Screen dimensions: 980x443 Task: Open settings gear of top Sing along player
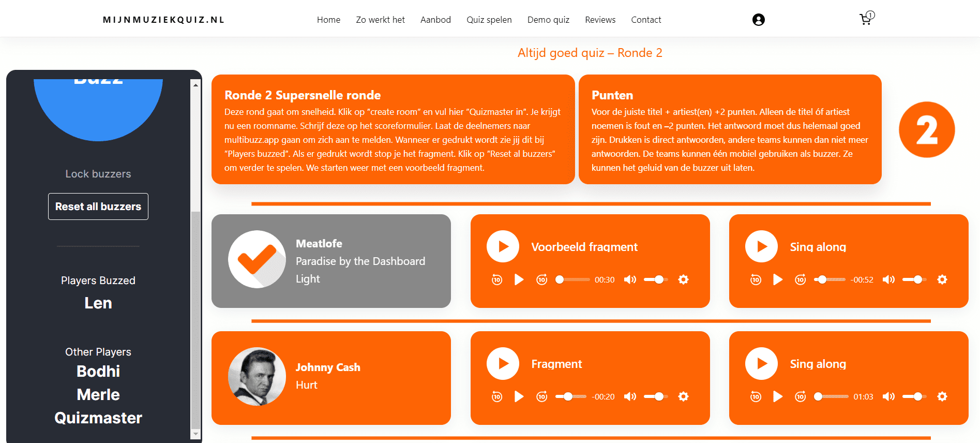942,280
